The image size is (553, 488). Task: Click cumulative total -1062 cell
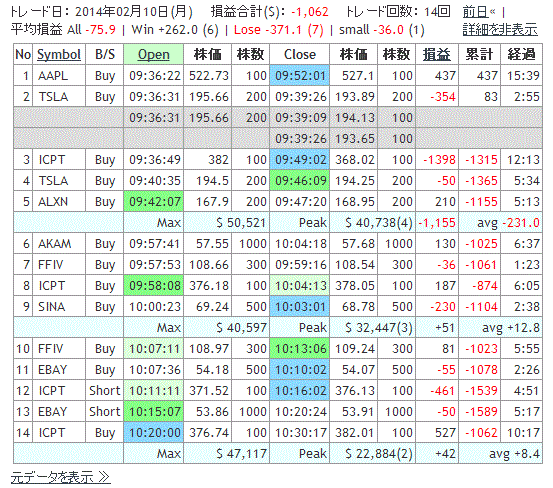[481, 432]
